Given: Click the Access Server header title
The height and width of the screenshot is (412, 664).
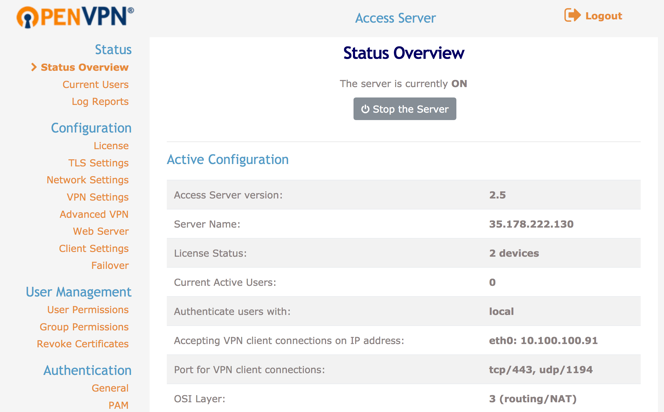Looking at the screenshot, I should 395,18.
